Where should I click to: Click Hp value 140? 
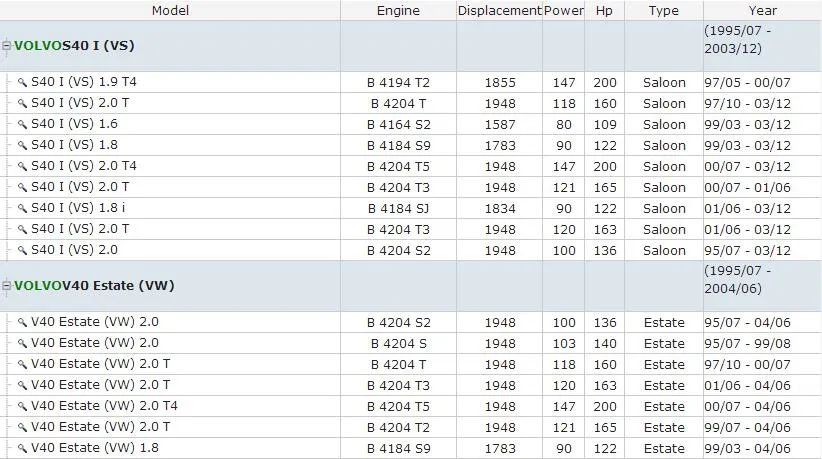(x=605, y=344)
